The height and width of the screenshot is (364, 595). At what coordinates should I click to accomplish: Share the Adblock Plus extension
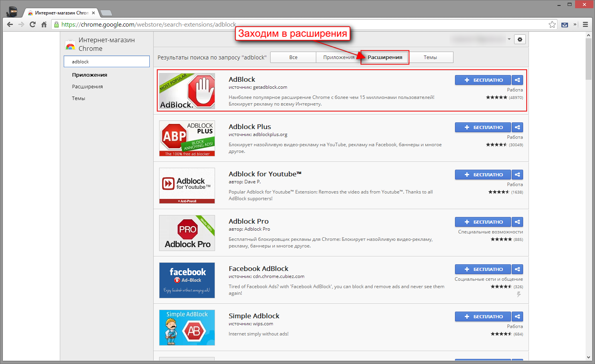pos(517,127)
